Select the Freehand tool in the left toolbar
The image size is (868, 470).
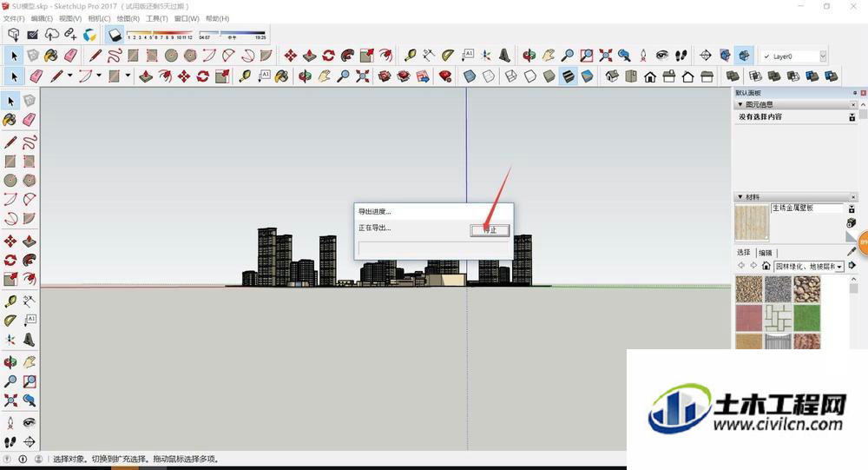click(30, 142)
